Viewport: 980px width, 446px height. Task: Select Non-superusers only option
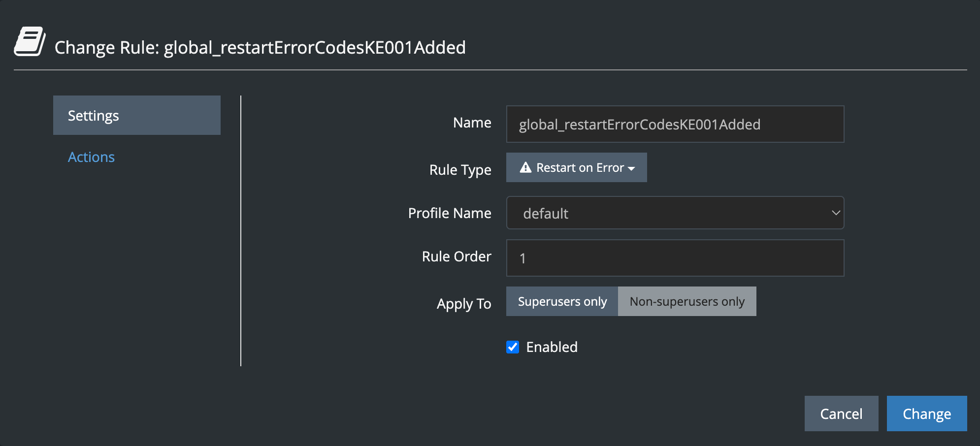click(x=686, y=302)
